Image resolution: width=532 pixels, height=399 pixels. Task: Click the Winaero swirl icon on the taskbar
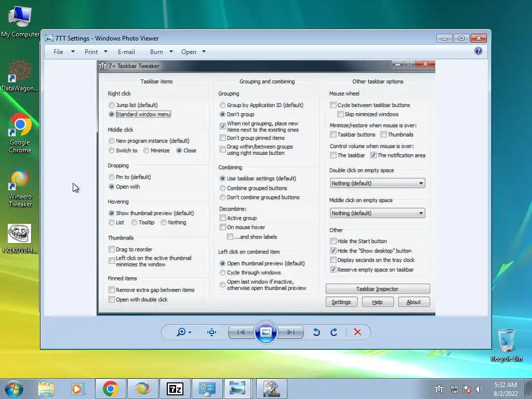[x=142, y=389]
